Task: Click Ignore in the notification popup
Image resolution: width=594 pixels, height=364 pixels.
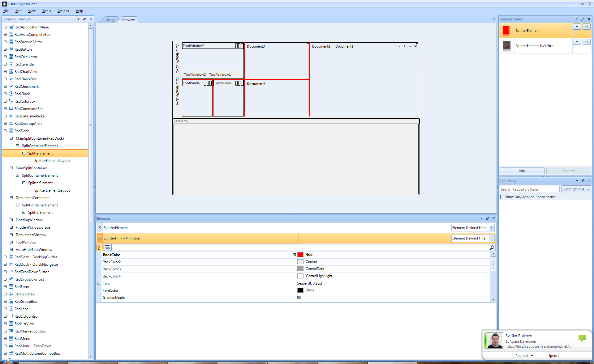Action: (554, 356)
